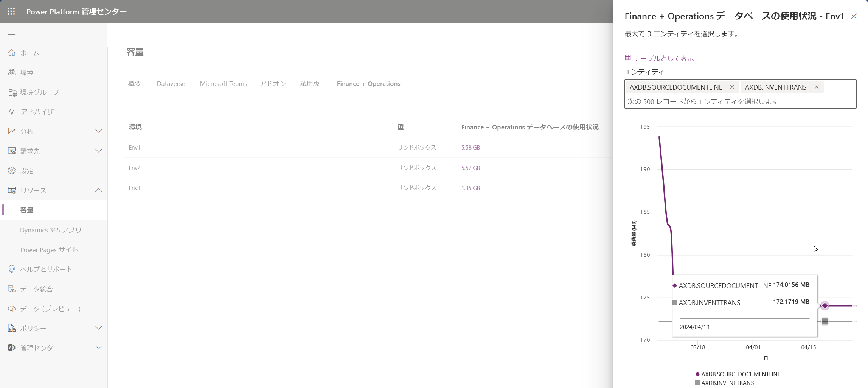Remove the AXDB.SOURCEDOCUMENTLINE entity tag
The image size is (868, 388).
click(x=732, y=87)
